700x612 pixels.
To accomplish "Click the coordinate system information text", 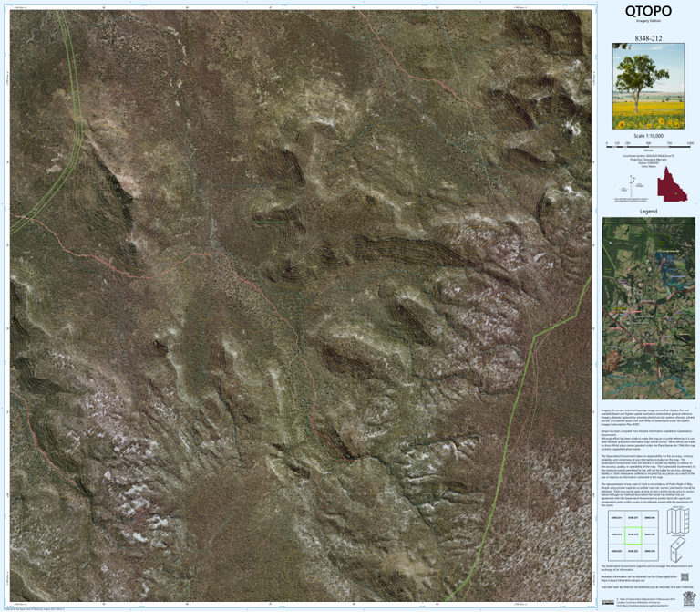I will point(648,161).
